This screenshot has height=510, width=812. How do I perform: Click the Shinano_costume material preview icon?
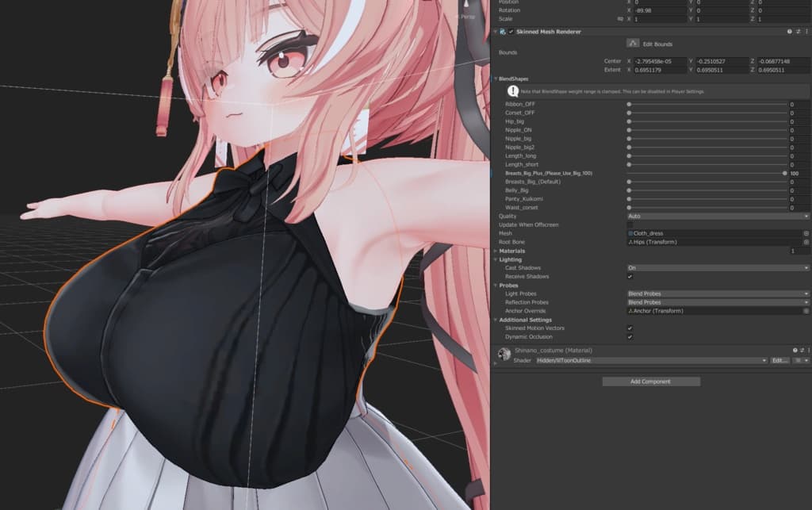[x=504, y=355]
